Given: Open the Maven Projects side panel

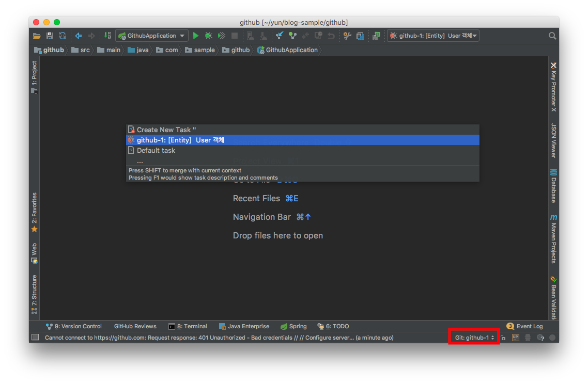Looking at the screenshot, I should click(x=553, y=238).
